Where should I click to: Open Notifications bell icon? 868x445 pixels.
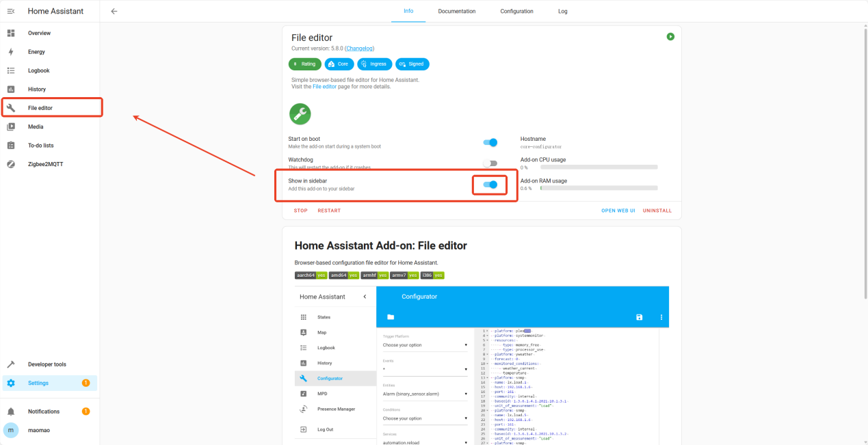coord(11,412)
